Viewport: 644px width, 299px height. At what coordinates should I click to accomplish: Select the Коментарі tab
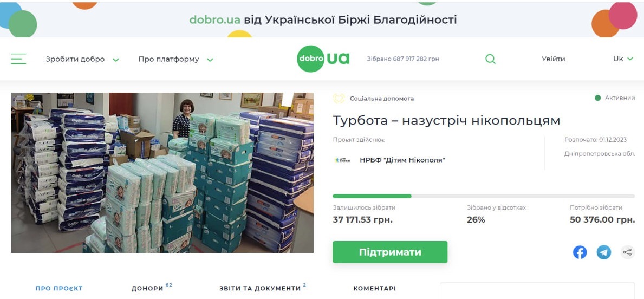tap(375, 288)
